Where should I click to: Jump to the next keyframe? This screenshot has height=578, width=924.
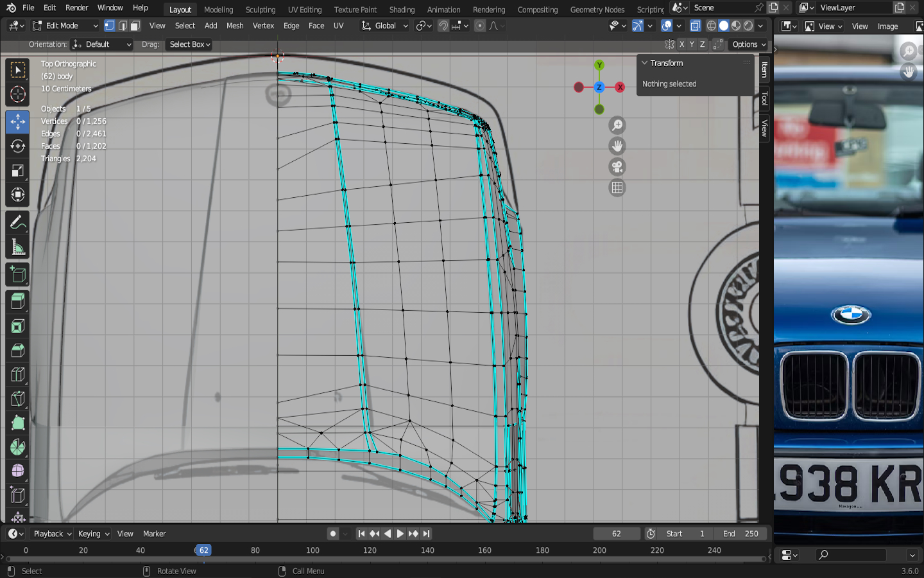(413, 534)
